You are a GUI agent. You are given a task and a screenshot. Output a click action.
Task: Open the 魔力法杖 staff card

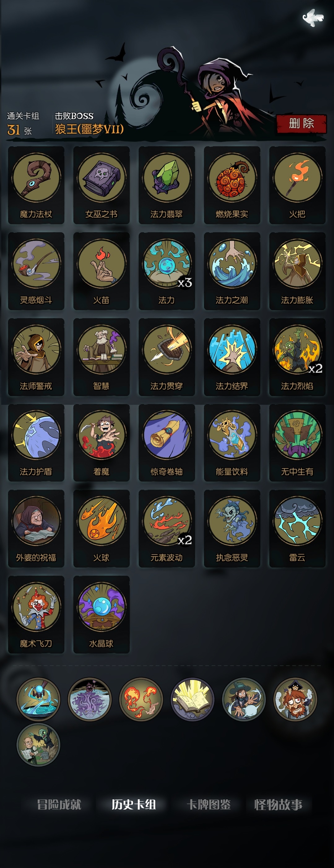coord(36,185)
